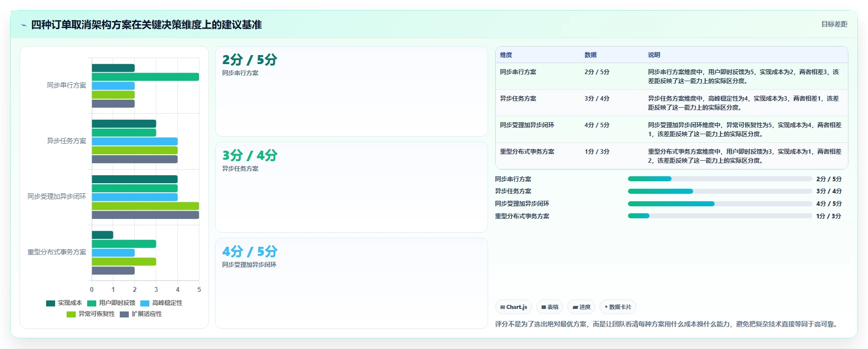
Task: Click the x-axis tick label 0
Action: pyautogui.click(x=92, y=289)
